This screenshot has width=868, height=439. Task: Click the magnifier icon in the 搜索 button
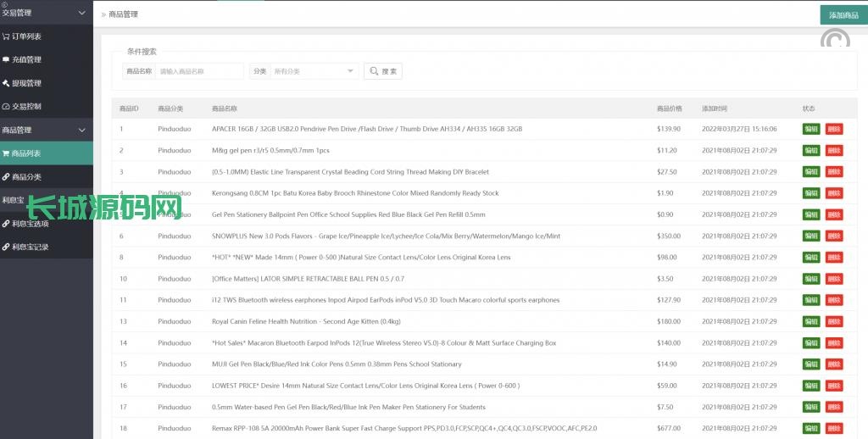point(374,71)
